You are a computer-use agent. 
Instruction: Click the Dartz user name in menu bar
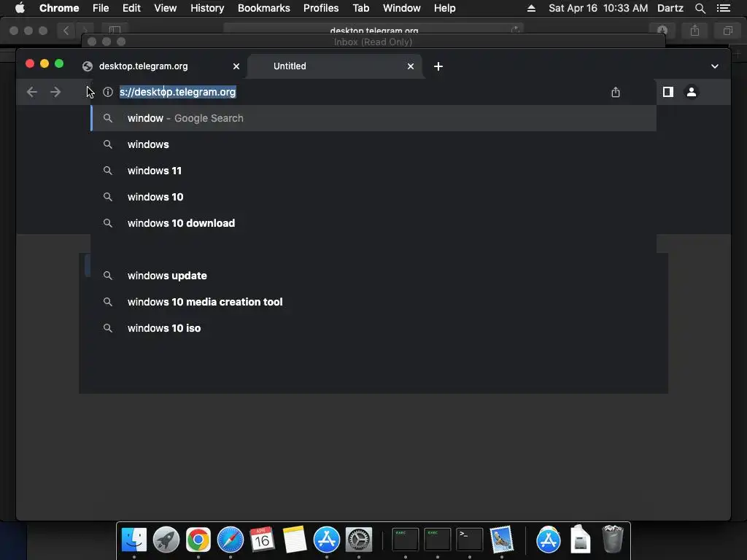point(670,8)
